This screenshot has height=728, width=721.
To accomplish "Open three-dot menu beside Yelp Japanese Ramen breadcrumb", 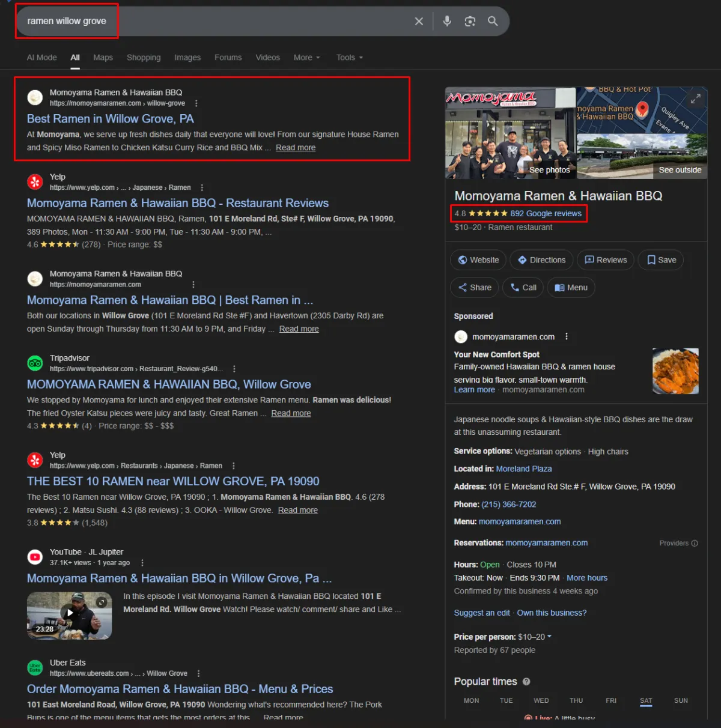I will 202,187.
